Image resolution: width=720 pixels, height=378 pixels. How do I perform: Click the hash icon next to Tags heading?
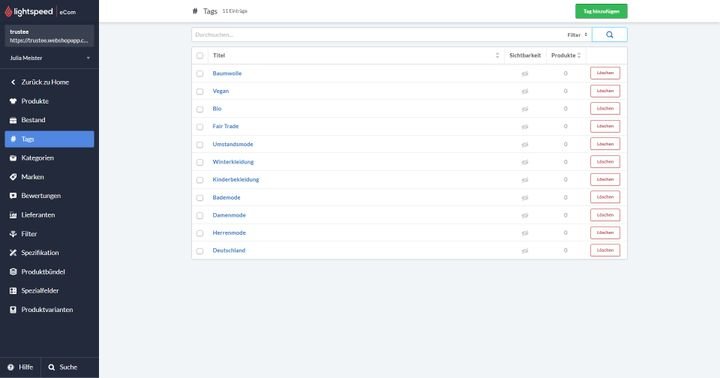pos(195,11)
